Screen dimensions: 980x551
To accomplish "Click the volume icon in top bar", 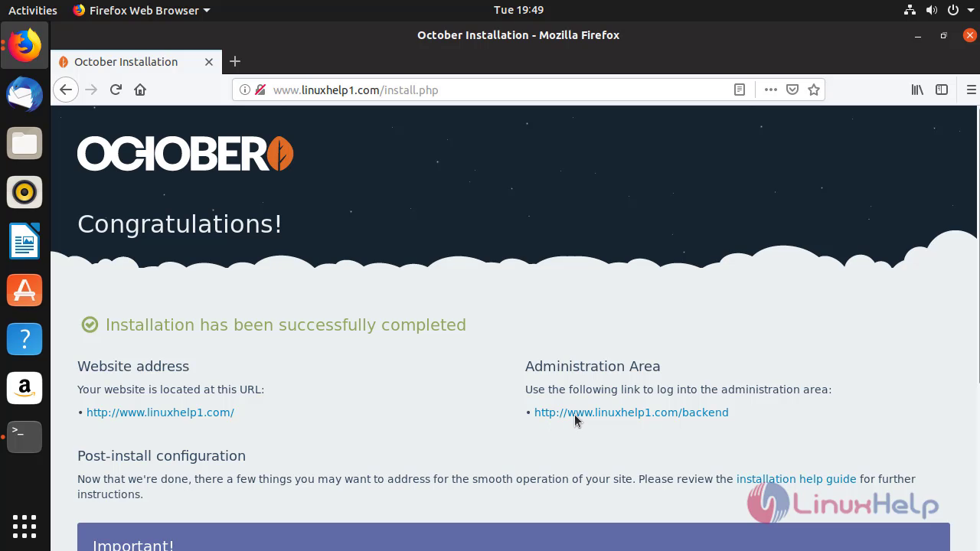I will point(931,10).
